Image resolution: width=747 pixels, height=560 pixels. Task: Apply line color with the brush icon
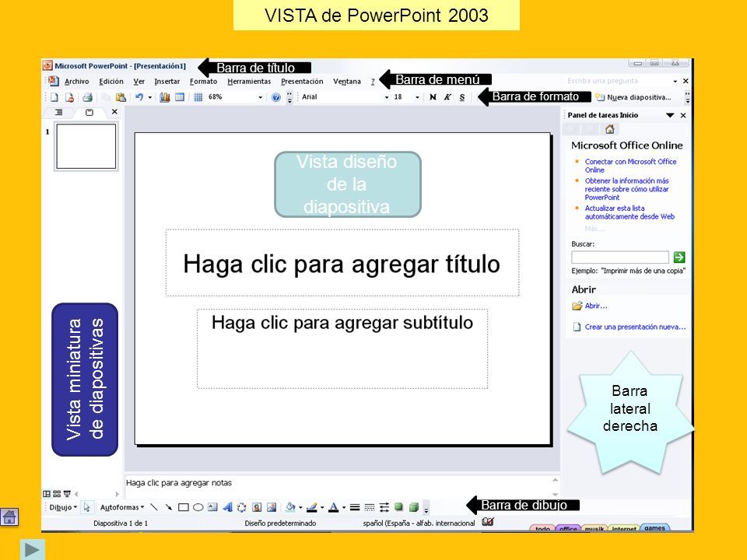click(x=311, y=508)
